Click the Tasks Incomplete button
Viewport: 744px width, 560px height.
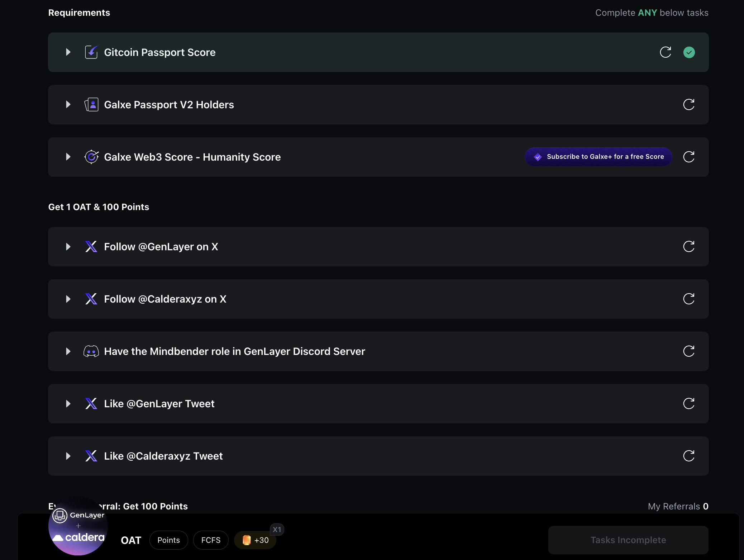(x=628, y=540)
